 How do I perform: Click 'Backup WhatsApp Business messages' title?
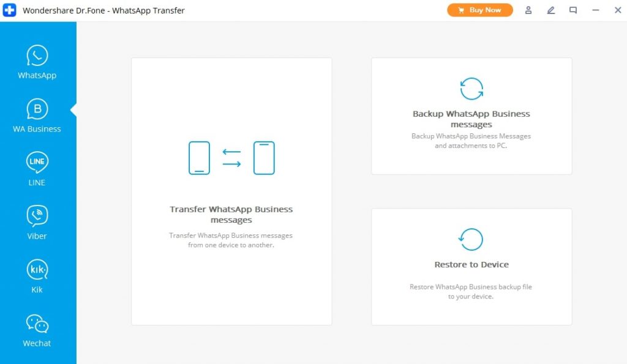[x=471, y=119]
